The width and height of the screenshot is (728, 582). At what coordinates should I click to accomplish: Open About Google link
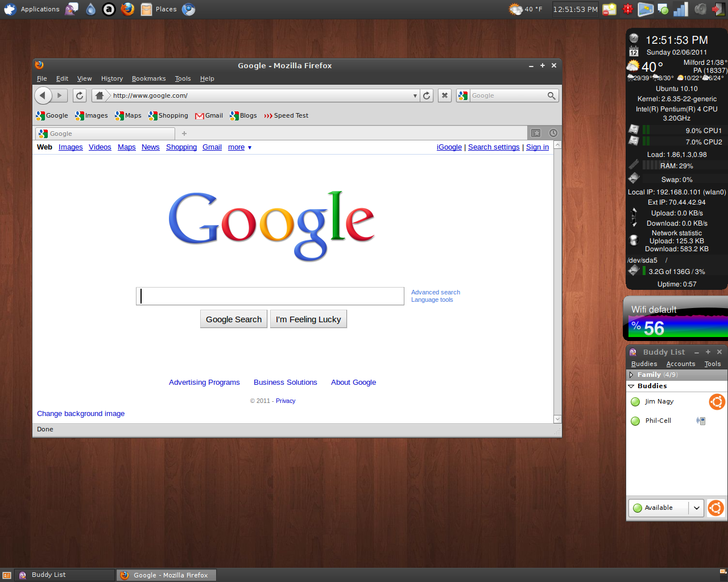354,383
